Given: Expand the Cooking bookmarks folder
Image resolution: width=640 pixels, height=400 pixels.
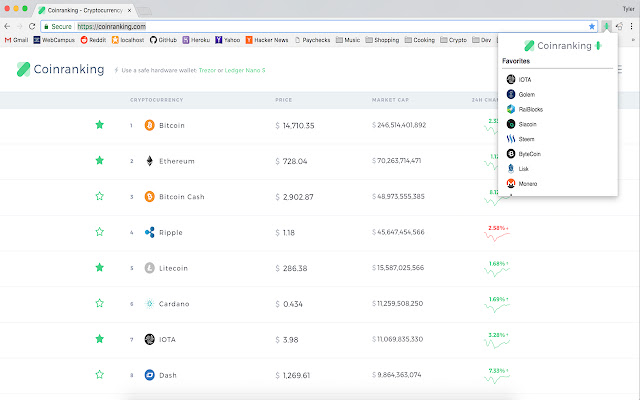Looking at the screenshot, I should [x=420, y=40].
